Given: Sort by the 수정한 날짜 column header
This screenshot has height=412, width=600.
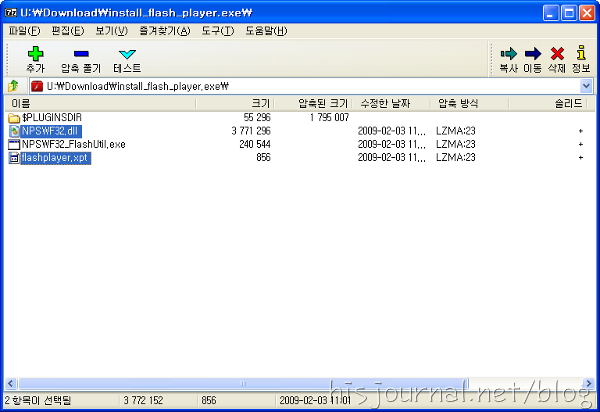Looking at the screenshot, I should tap(391, 103).
